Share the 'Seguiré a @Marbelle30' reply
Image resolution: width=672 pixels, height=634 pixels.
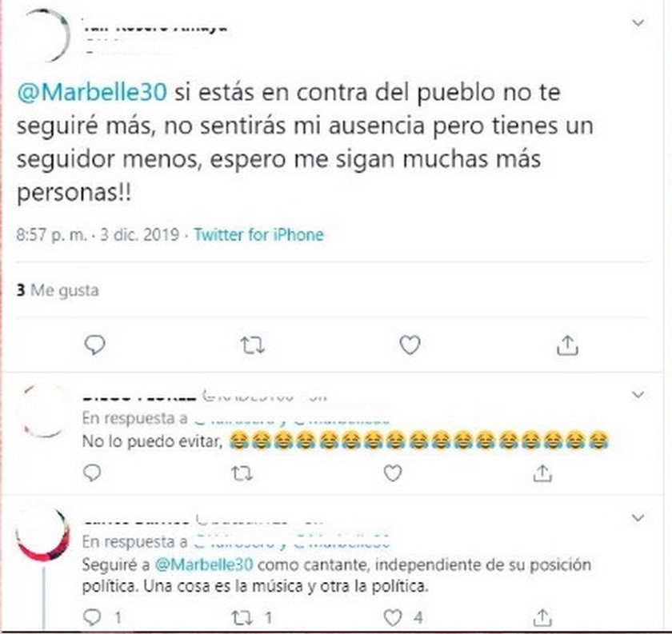(x=542, y=617)
